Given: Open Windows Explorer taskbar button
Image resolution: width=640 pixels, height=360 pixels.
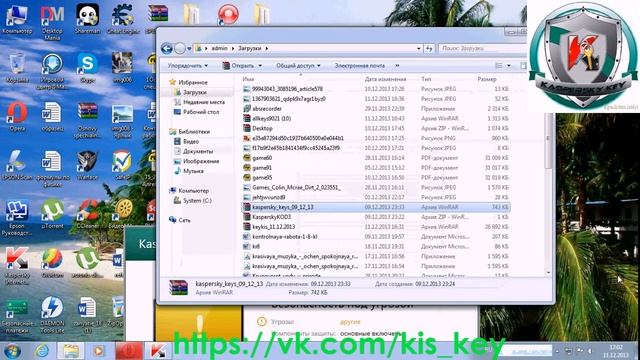Looking at the screenshot, I should point(70,351).
